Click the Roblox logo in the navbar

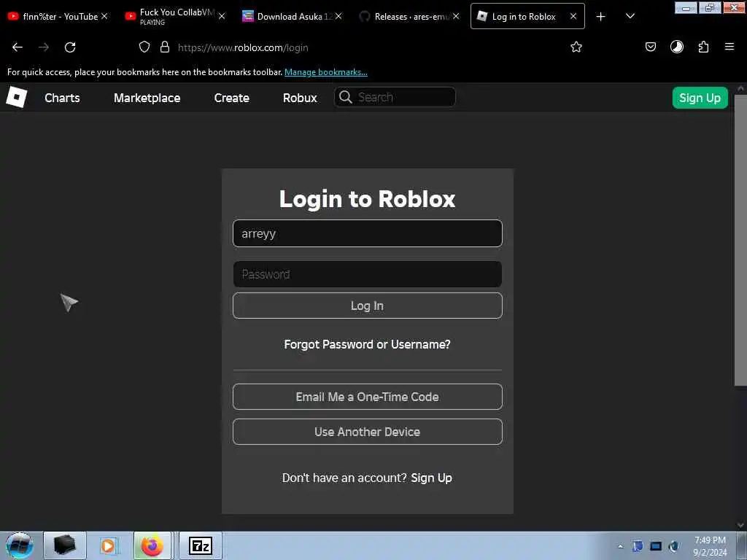click(16, 97)
